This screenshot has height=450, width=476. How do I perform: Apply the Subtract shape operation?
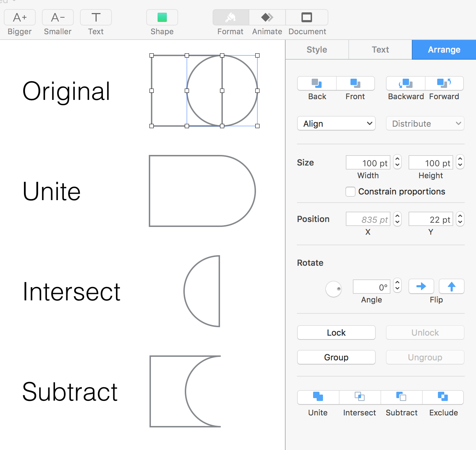[x=401, y=402]
